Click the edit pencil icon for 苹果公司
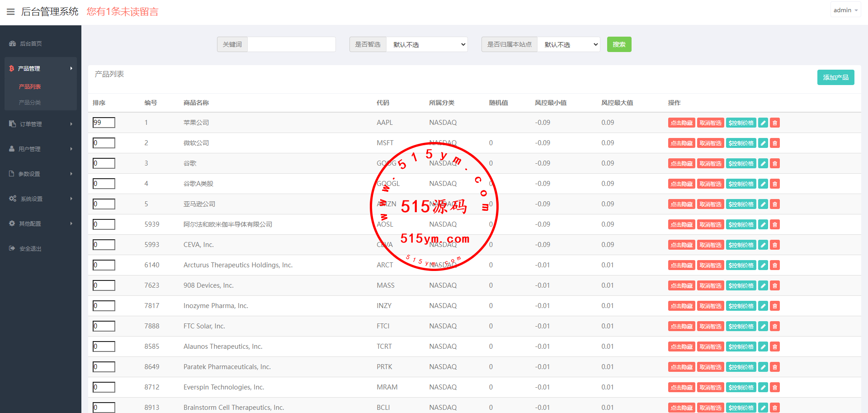Image resolution: width=868 pixels, height=413 pixels. [763, 123]
